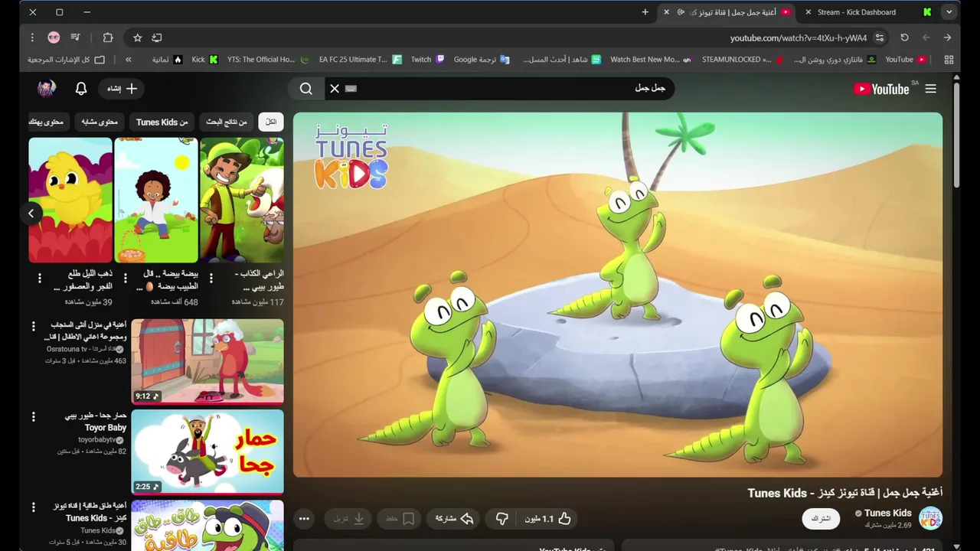Open the YouTube bookmark
Viewport: 980px width, 551px height.
click(x=906, y=60)
